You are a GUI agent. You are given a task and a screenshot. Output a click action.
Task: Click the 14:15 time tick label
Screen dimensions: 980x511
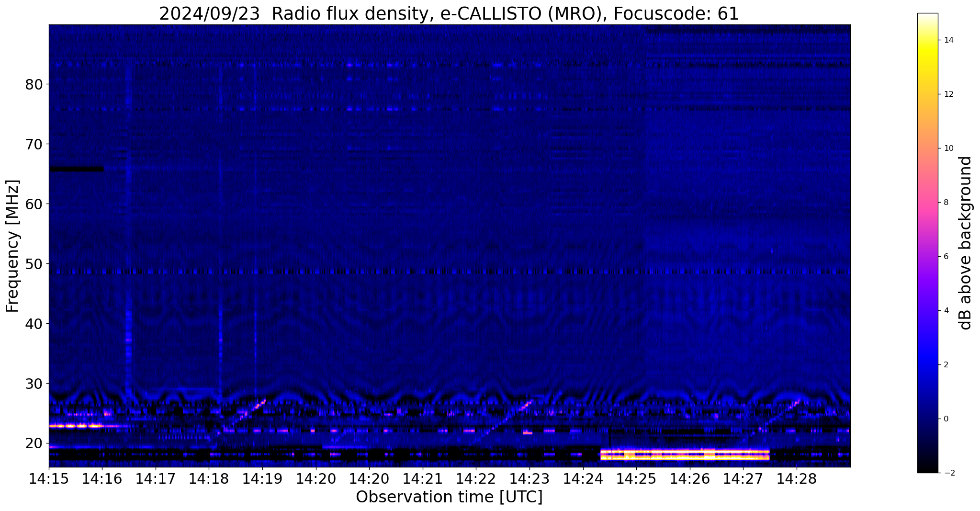coord(49,479)
